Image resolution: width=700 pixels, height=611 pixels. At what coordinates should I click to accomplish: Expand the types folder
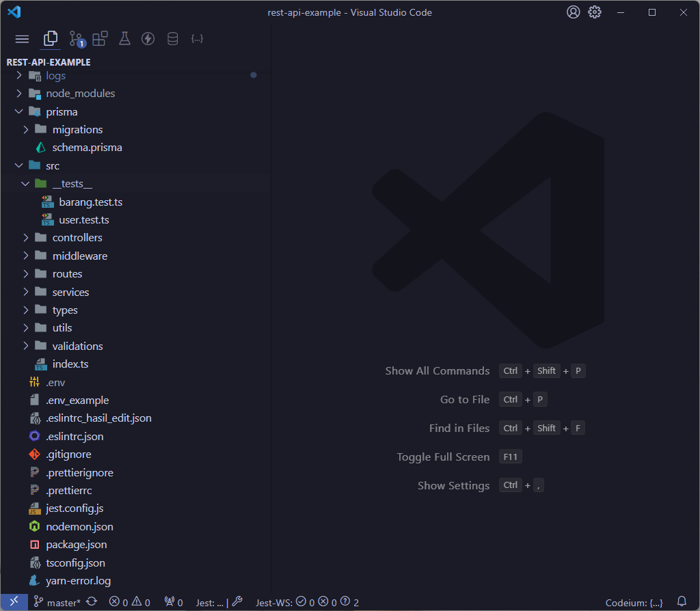tap(135, 310)
